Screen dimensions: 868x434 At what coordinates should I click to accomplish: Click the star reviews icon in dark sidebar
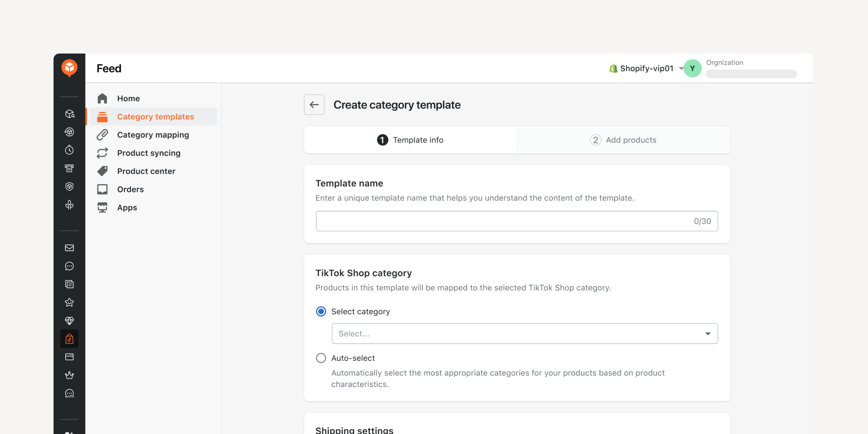coord(69,303)
